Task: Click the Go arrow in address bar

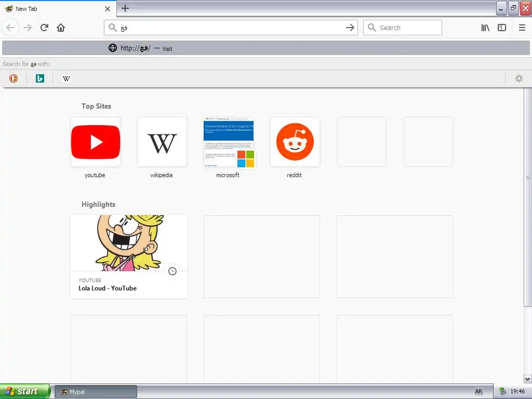Action: pyautogui.click(x=350, y=28)
